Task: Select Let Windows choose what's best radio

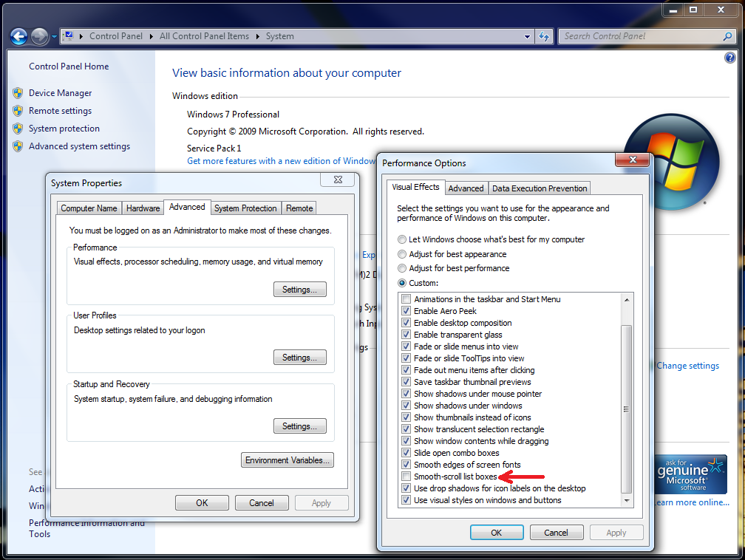Action: (402, 239)
